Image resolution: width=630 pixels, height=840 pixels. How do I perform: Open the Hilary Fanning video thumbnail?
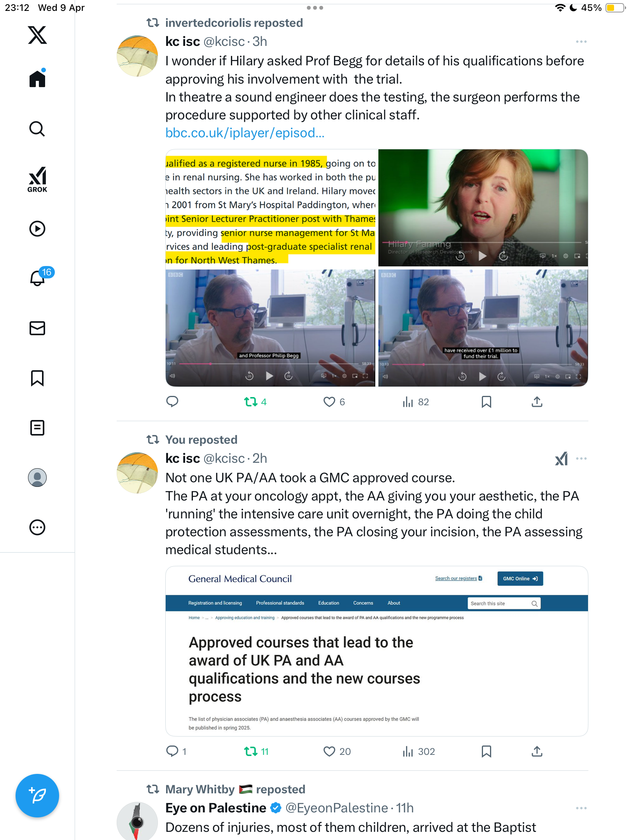pyautogui.click(x=483, y=208)
